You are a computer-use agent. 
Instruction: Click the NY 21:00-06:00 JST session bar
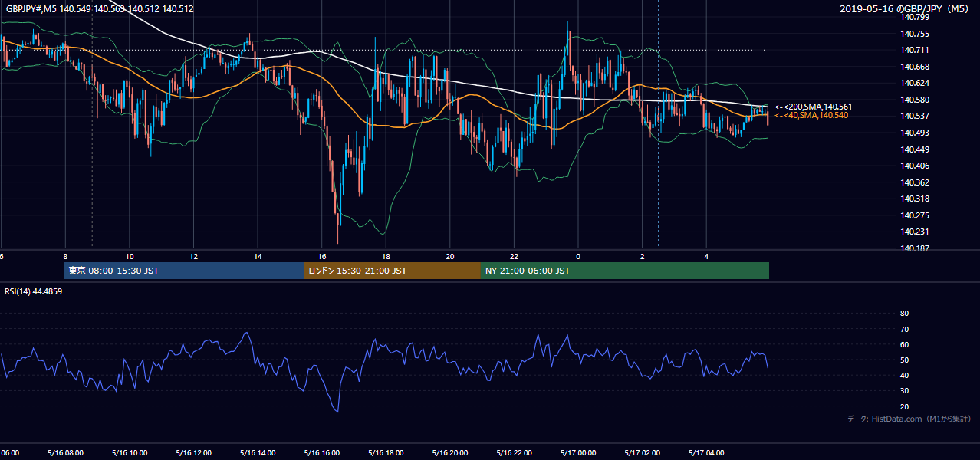click(x=625, y=271)
